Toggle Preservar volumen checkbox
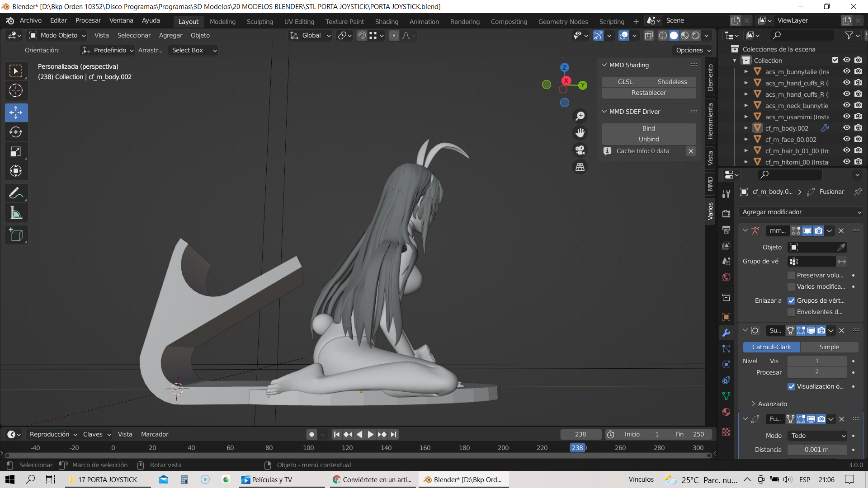 (x=791, y=275)
